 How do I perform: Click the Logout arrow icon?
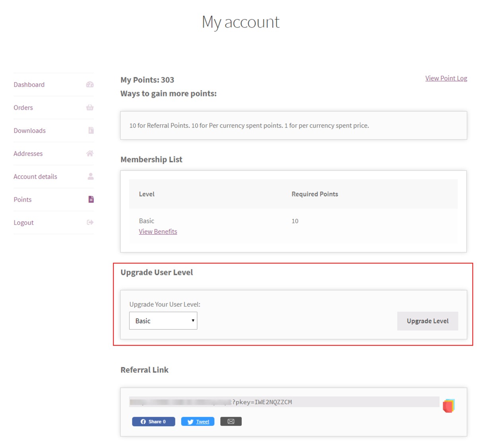click(90, 222)
